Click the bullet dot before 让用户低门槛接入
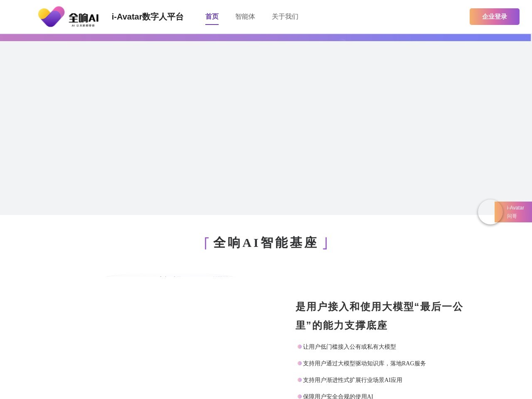The width and height of the screenshot is (532, 399). 300,347
